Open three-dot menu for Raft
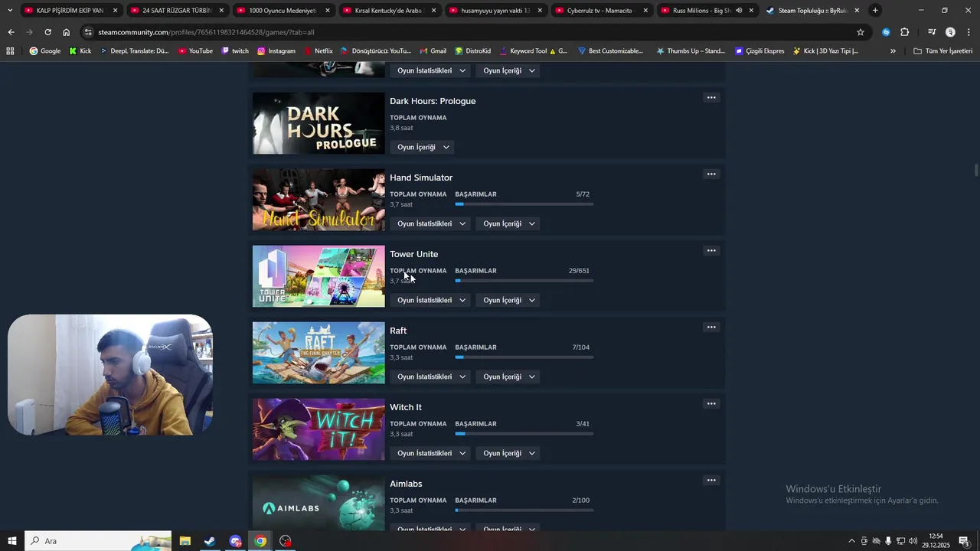This screenshot has height=551, width=980. pos(711,328)
